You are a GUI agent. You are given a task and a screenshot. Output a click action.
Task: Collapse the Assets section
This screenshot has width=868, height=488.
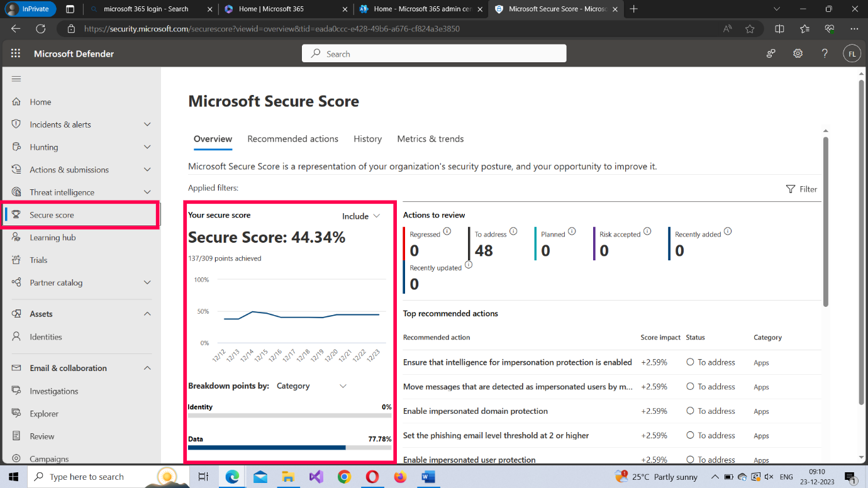pyautogui.click(x=147, y=314)
